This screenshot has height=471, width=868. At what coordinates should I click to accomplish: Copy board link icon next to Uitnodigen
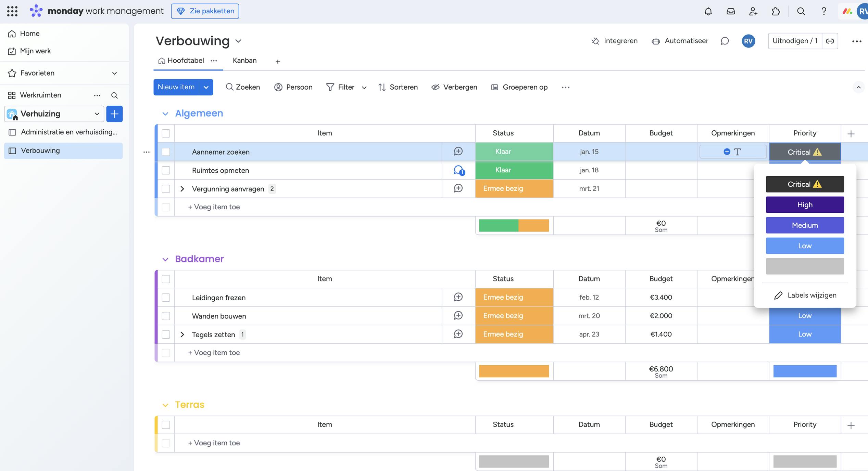[x=830, y=41]
